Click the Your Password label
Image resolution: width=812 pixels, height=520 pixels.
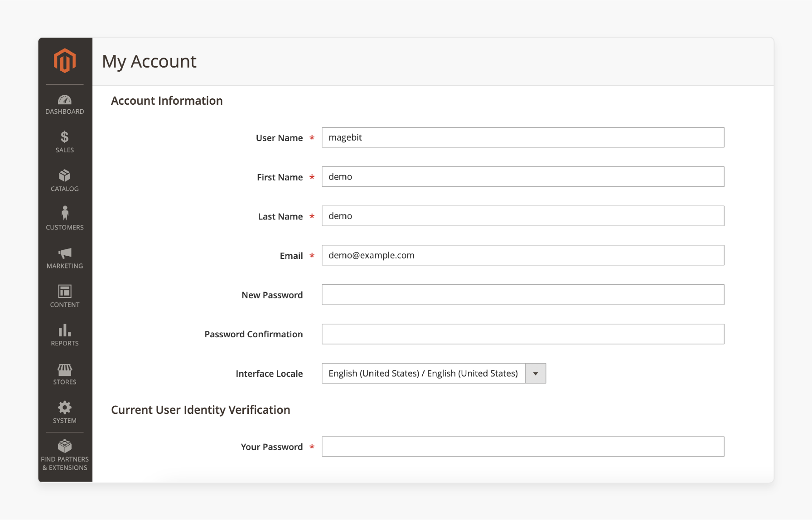pyautogui.click(x=271, y=447)
